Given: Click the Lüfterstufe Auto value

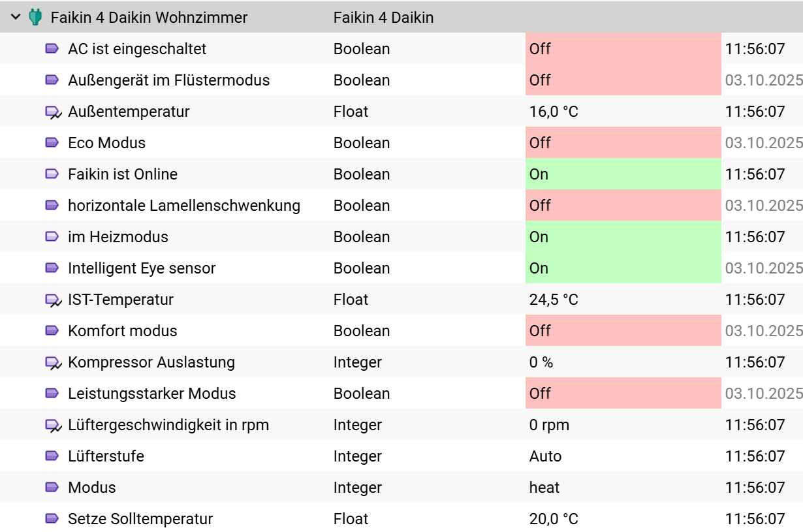Looking at the screenshot, I should coord(546,456).
